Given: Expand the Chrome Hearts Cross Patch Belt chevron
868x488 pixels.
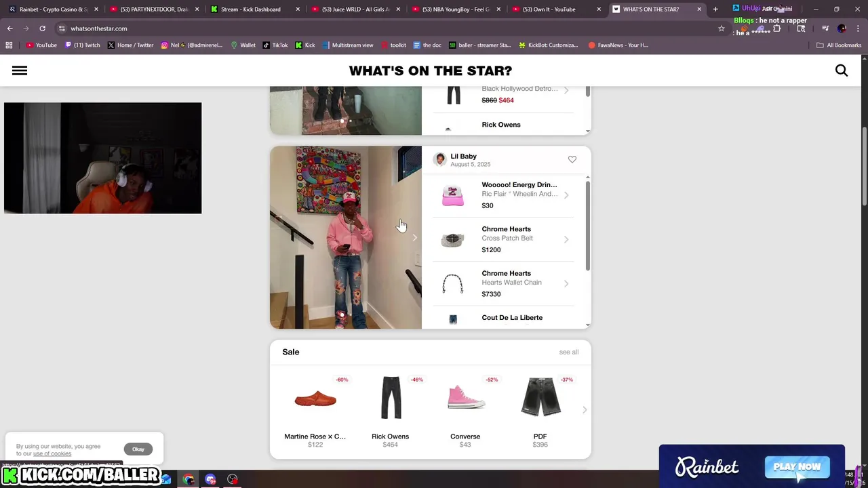Looking at the screenshot, I should [x=566, y=239].
